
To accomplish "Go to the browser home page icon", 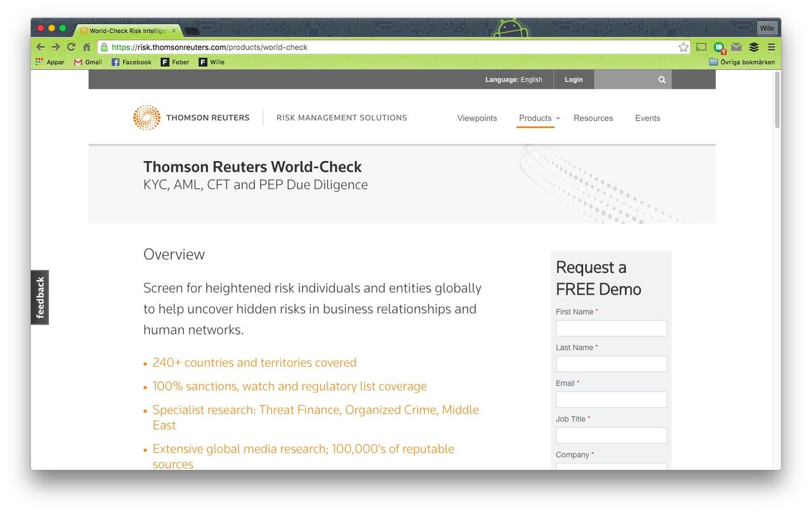I will tap(86, 47).
